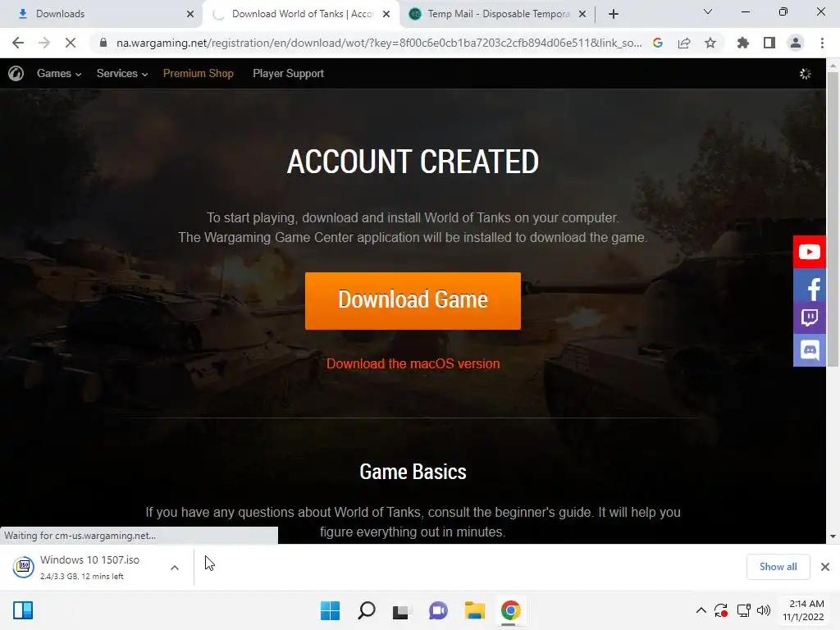Open the Widgets panel icon
Screen dimensions: 840x630
click(23, 610)
